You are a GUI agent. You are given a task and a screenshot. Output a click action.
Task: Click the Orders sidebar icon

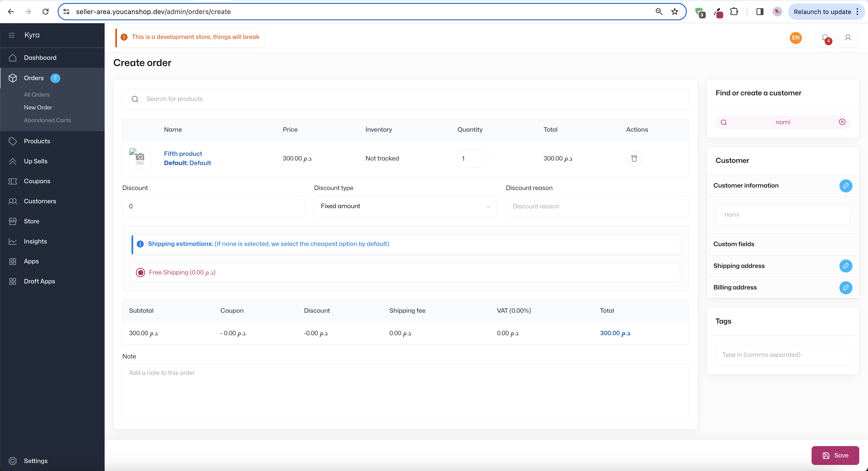13,78
